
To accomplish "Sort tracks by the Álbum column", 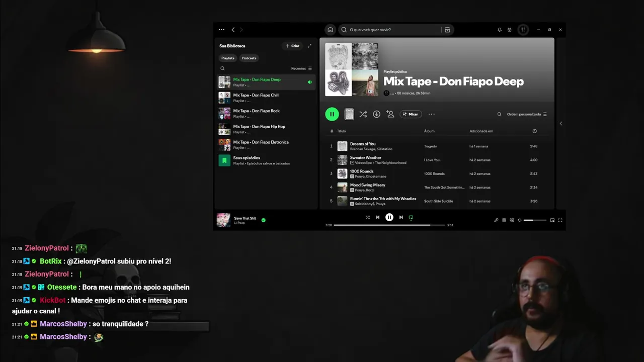I will click(429, 131).
